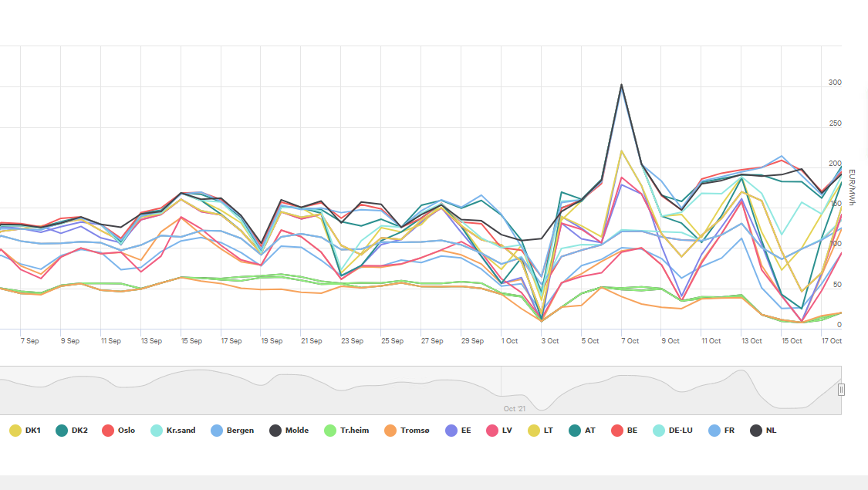The height and width of the screenshot is (490, 868).
Task: Click the dark NL legend dot
Action: tap(756, 430)
